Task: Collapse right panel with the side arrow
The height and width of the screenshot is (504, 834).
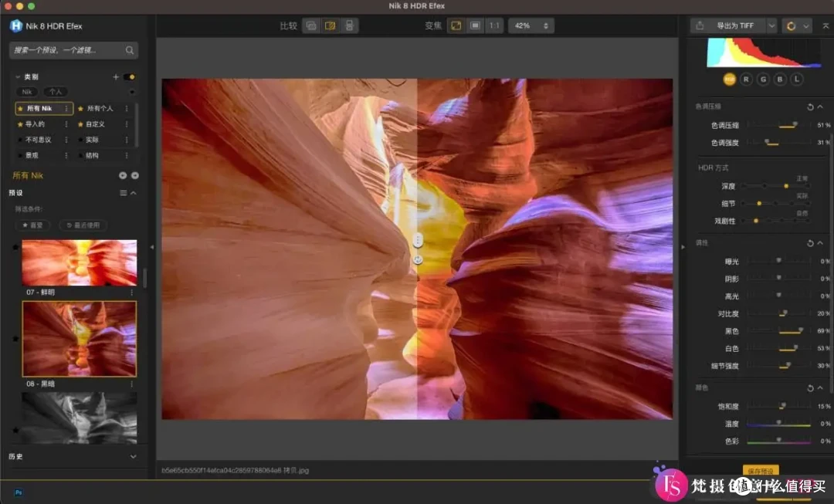Action: 683,247
